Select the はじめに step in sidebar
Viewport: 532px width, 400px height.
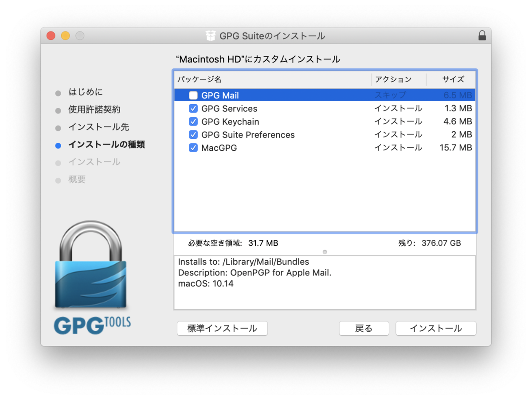[x=86, y=92]
